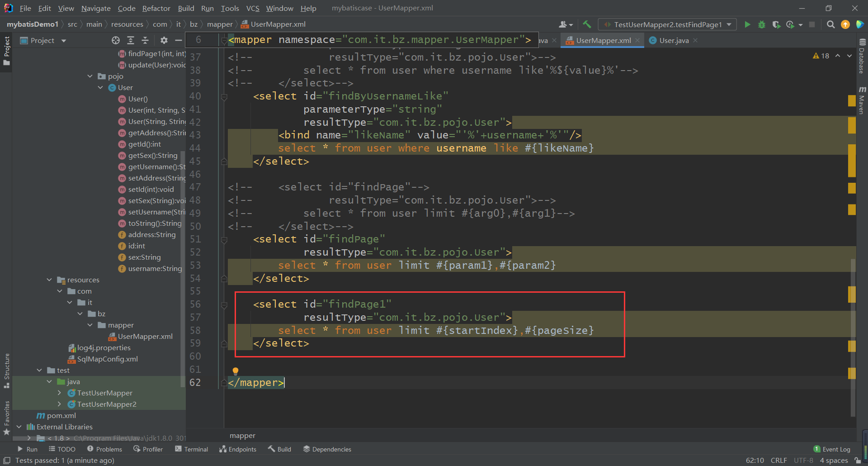
Task: Open the Database tool window
Action: [862, 56]
